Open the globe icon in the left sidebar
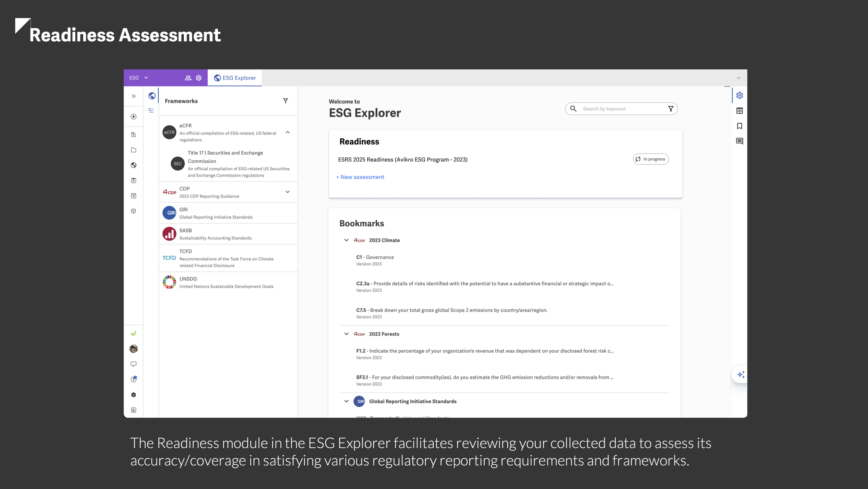Image resolution: width=868 pixels, height=489 pixels. [x=134, y=165]
